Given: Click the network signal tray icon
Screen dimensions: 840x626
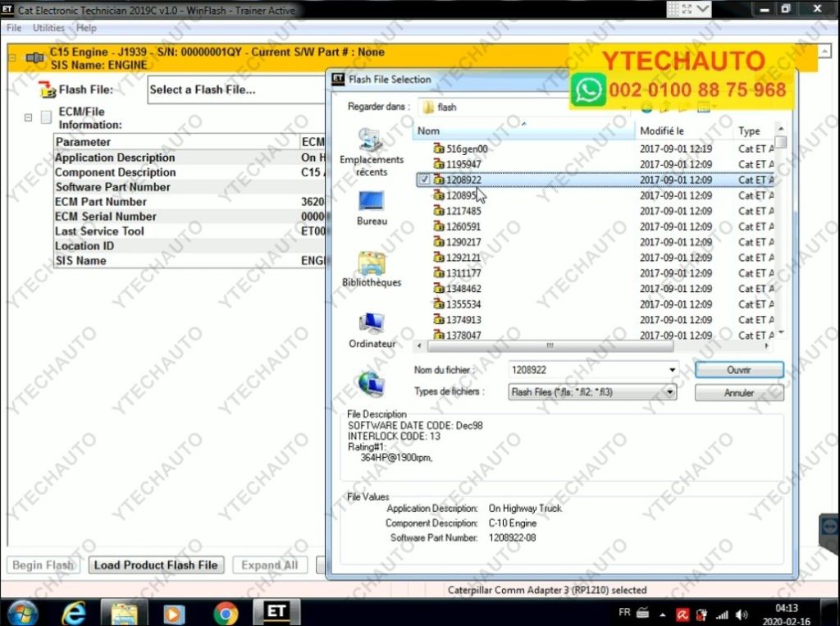Looking at the screenshot, I should (722, 615).
